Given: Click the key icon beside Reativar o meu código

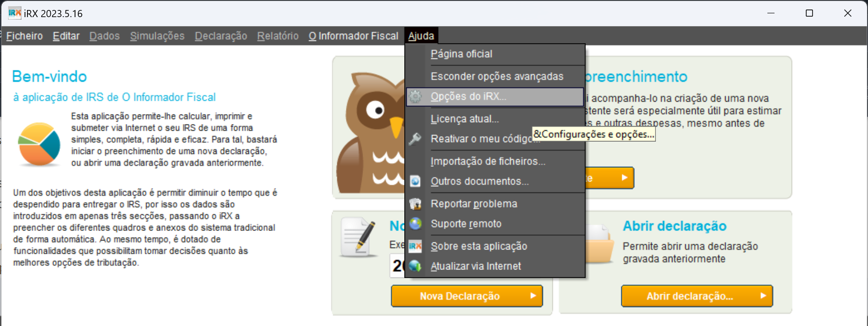Looking at the screenshot, I should click(415, 139).
